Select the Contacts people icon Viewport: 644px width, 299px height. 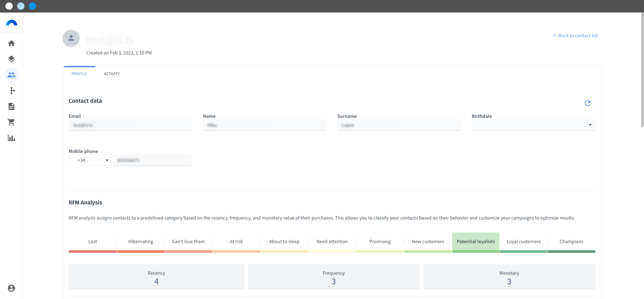[11, 75]
